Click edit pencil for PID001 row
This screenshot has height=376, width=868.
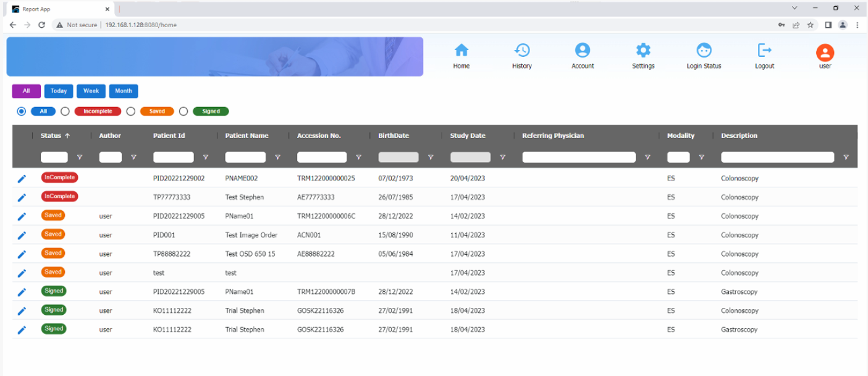point(22,236)
